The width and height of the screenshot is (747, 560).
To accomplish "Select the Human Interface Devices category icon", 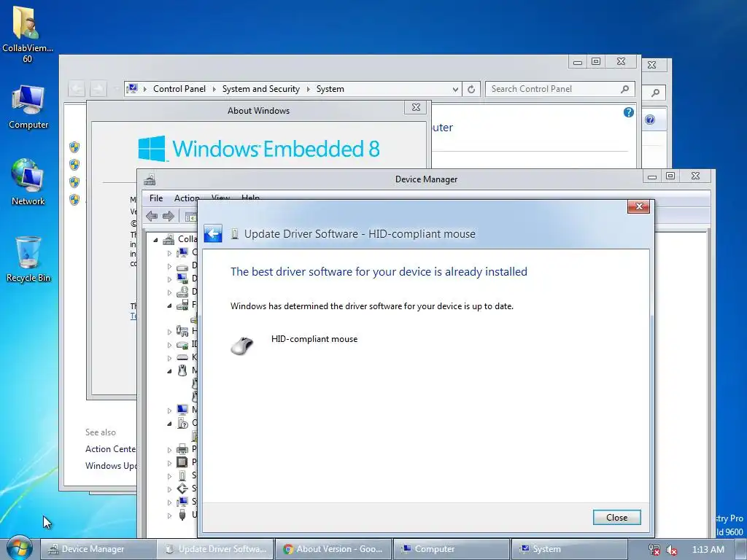I will (182, 331).
